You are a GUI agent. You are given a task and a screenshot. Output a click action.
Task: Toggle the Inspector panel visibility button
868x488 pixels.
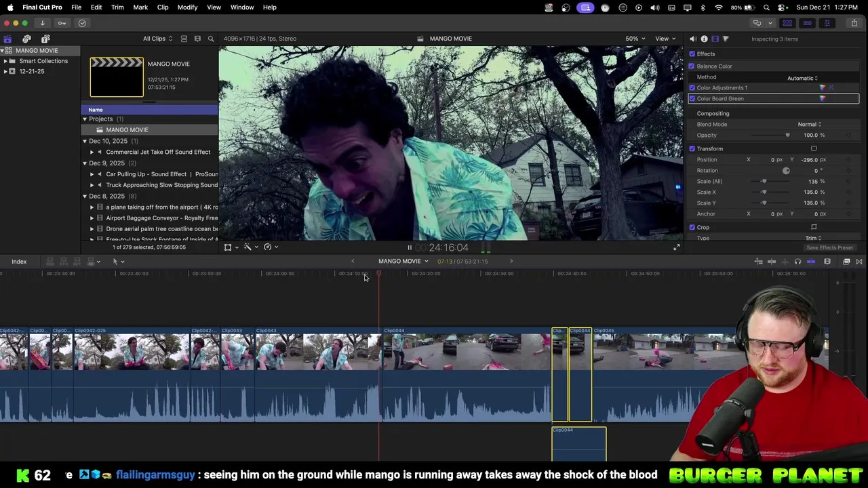827,23
